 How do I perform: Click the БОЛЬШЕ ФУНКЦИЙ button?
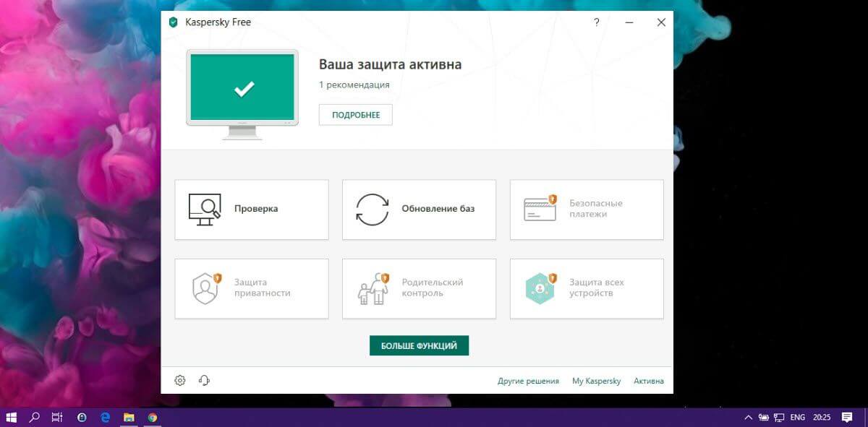[419, 346]
